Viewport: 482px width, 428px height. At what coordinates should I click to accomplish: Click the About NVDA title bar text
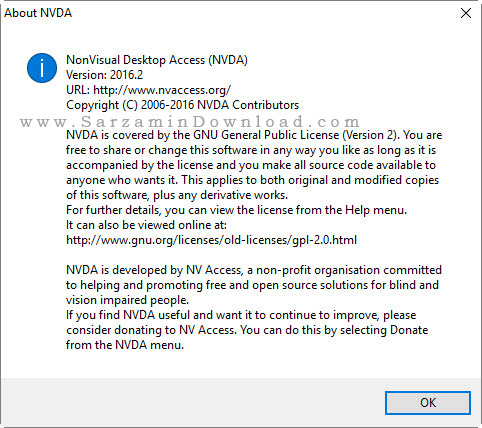tap(38, 13)
